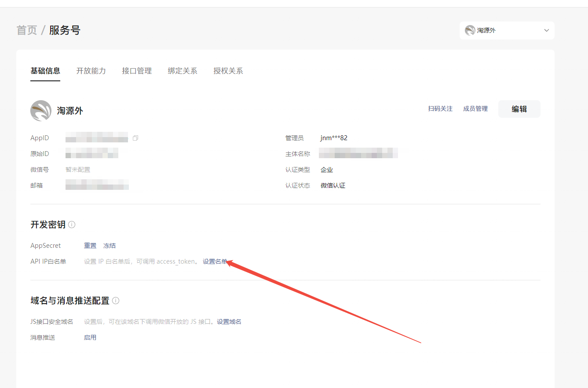Click the 编辑 button
Screen dimensions: 588x388
coord(519,109)
